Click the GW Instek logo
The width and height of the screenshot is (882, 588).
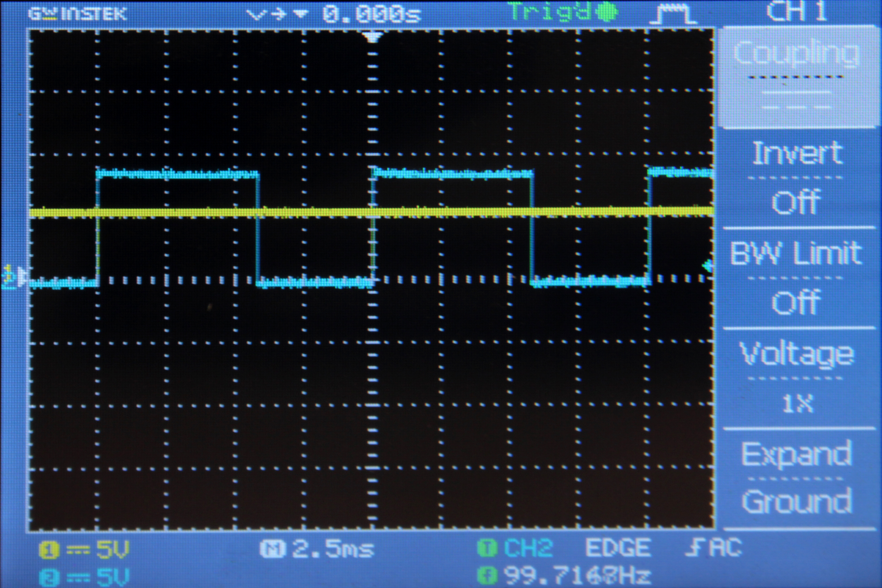[78, 14]
